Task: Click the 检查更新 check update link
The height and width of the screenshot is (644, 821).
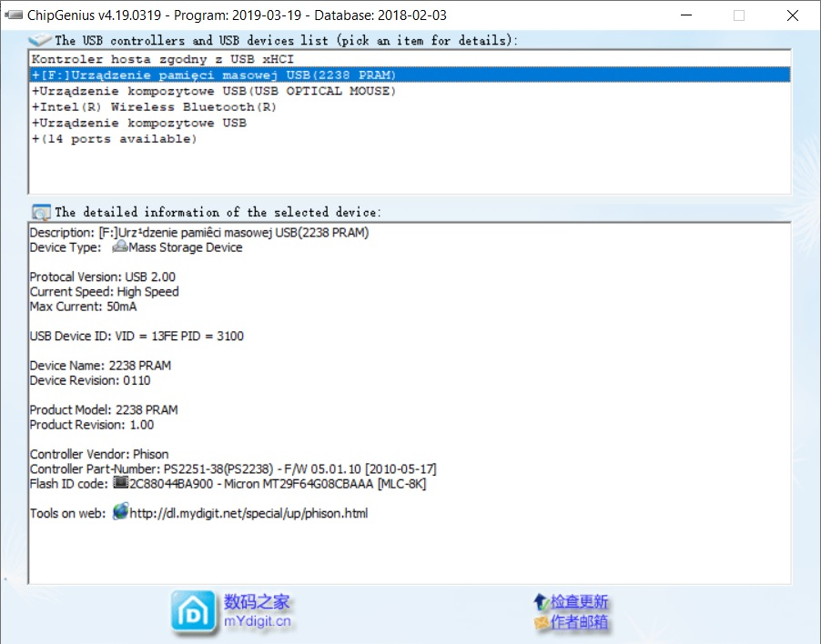Action: [579, 601]
